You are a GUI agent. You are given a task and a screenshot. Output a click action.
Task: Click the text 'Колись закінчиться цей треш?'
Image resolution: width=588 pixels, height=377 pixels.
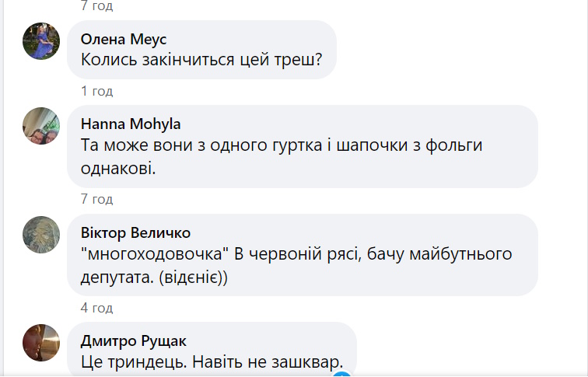point(201,59)
